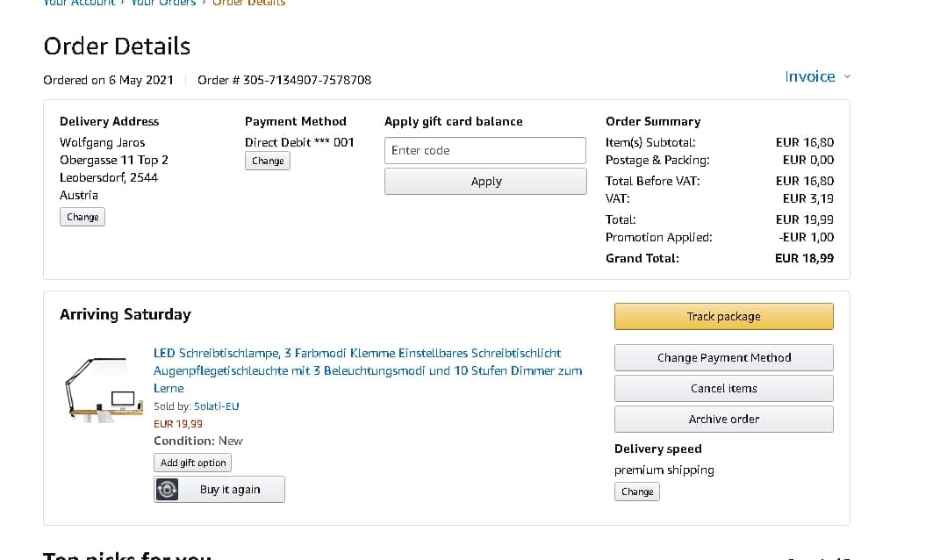
Task: Click the Invoice link
Action: (809, 76)
